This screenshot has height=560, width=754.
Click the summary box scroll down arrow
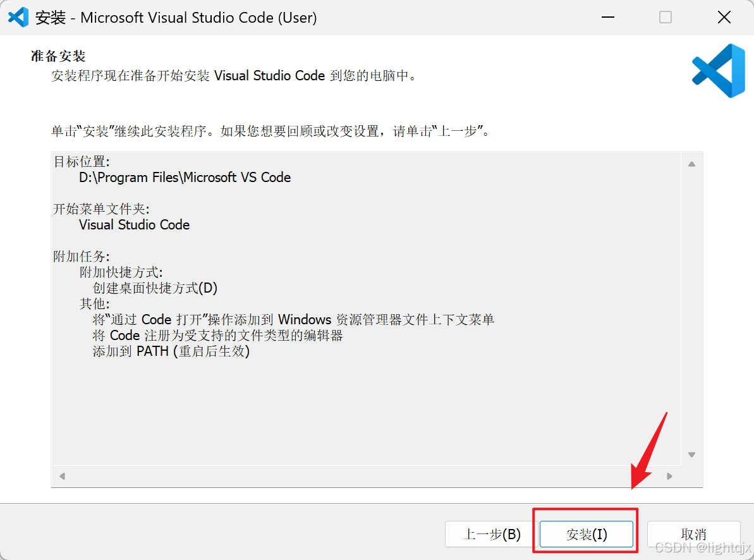[x=691, y=454]
